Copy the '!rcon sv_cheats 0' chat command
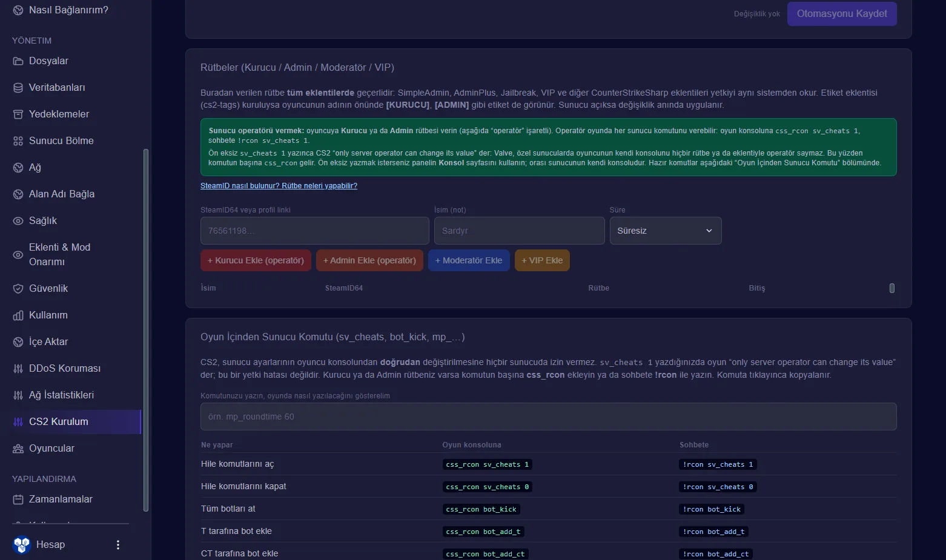 point(718,487)
